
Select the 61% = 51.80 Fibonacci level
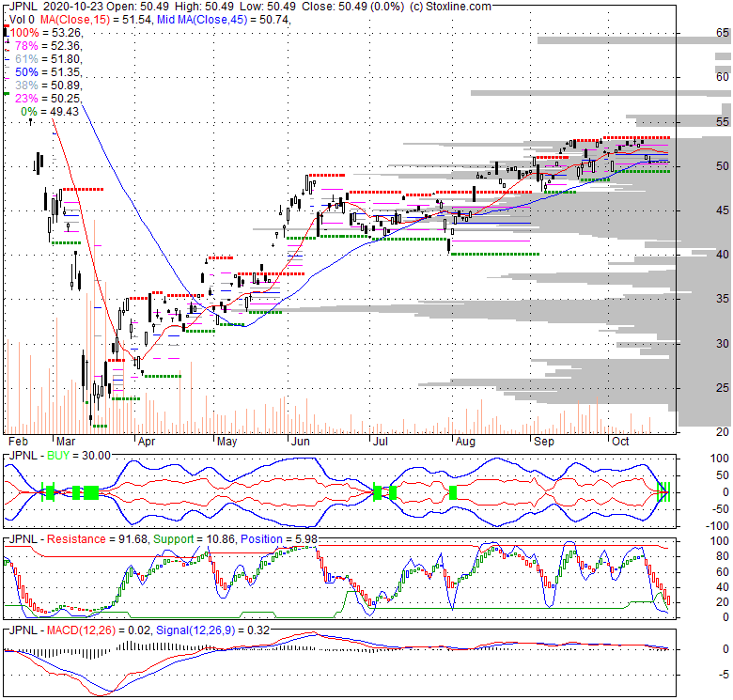coord(48,59)
